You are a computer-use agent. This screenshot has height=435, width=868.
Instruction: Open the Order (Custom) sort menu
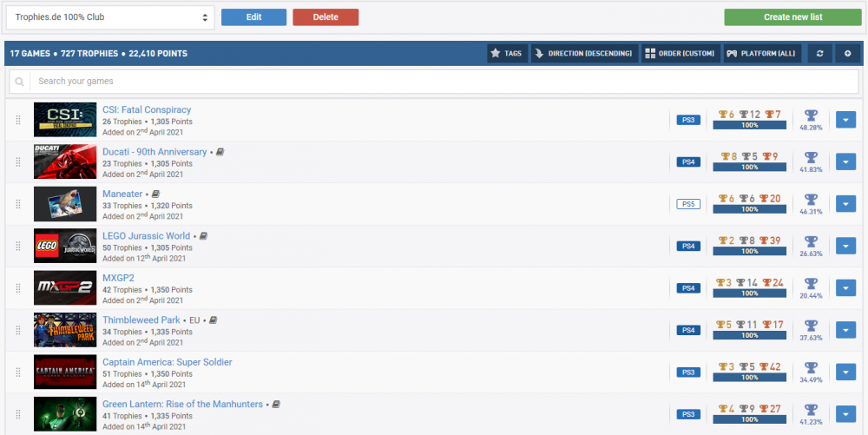click(681, 54)
